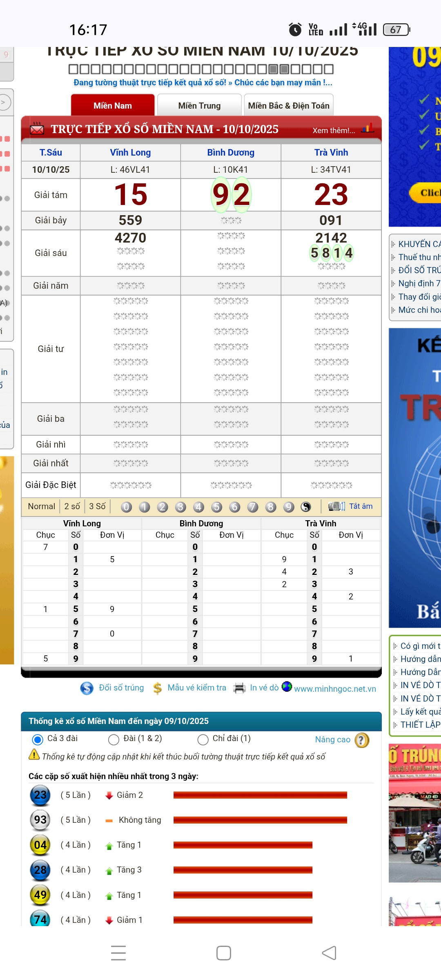The height and width of the screenshot is (980, 441).
Task: Visit the www.minhngoc.net.vn link
Action: [x=335, y=689]
